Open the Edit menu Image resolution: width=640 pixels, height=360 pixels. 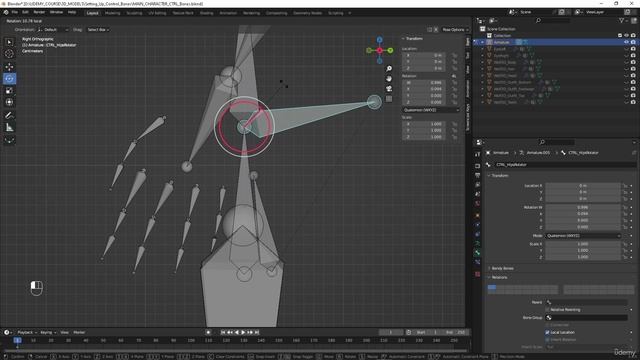point(25,12)
